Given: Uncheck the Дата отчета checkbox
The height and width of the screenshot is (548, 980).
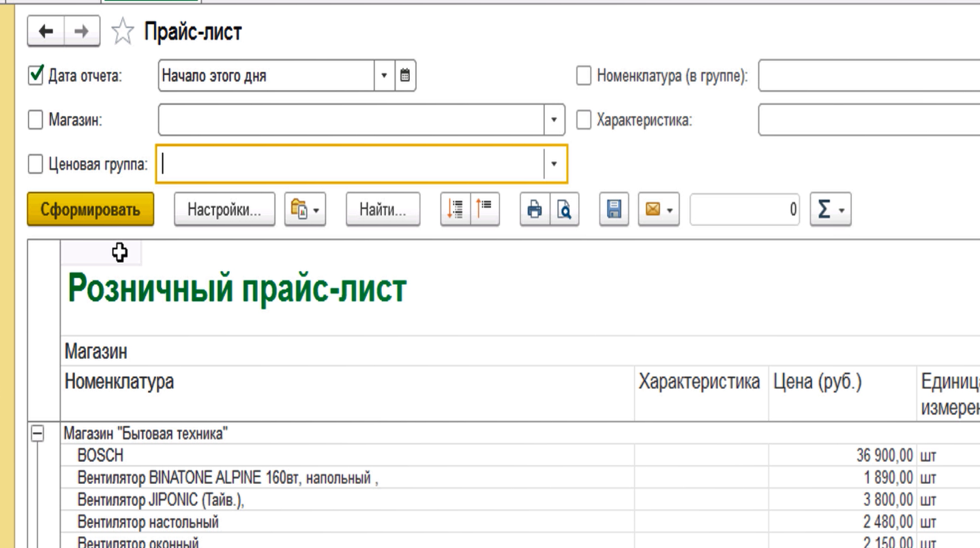Looking at the screenshot, I should pyautogui.click(x=36, y=75).
